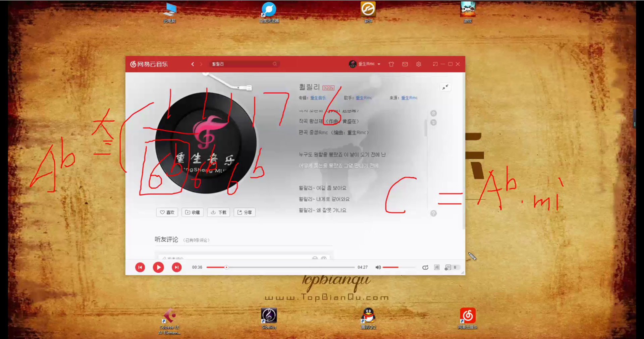Click the 重生Rmc user avatar
The image size is (644, 339).
(353, 64)
